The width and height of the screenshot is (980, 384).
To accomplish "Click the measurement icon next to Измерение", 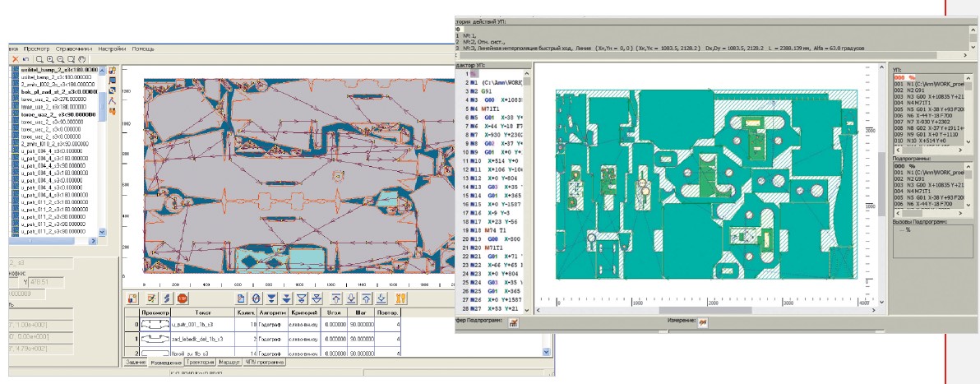I will pyautogui.click(x=704, y=323).
